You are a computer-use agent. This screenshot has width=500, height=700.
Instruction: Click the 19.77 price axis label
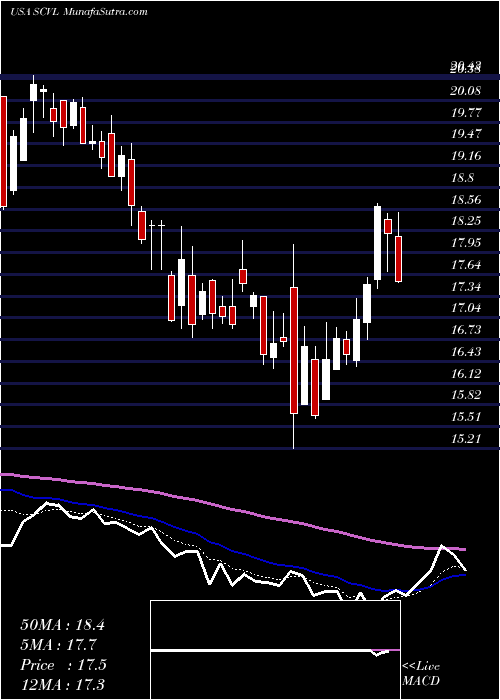point(466,113)
